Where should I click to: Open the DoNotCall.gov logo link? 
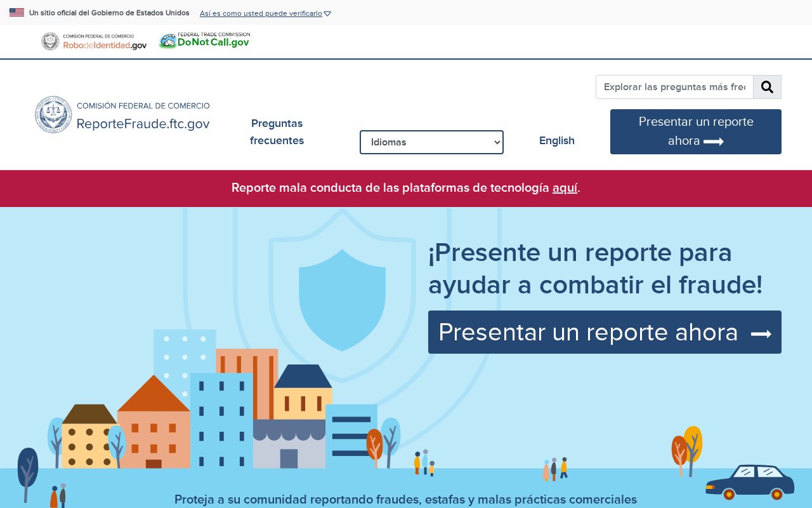[204, 41]
